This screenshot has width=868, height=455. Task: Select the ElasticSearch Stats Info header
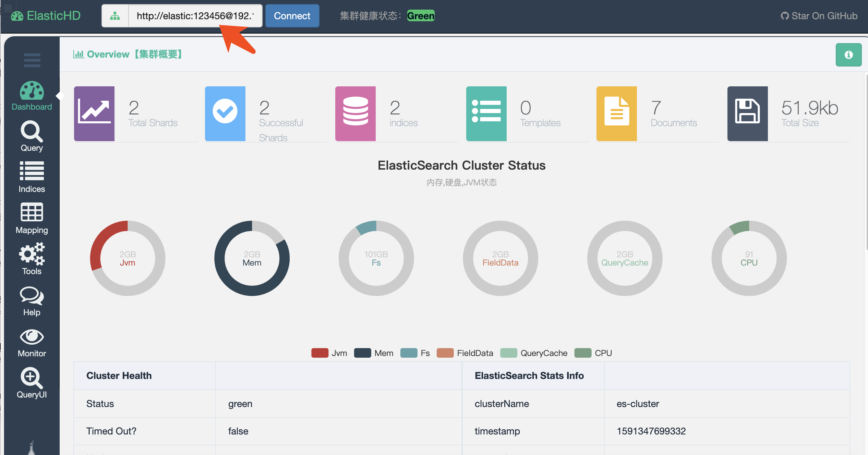tap(529, 376)
